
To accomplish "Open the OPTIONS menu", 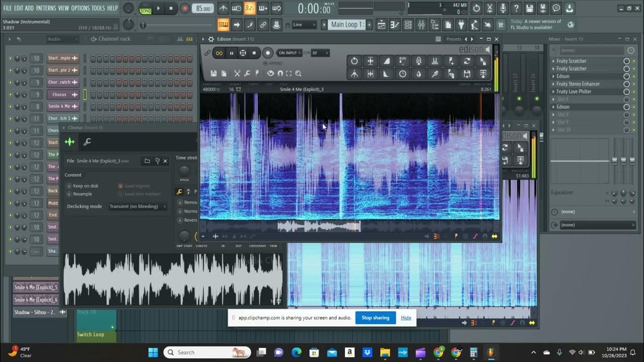I will [80, 8].
